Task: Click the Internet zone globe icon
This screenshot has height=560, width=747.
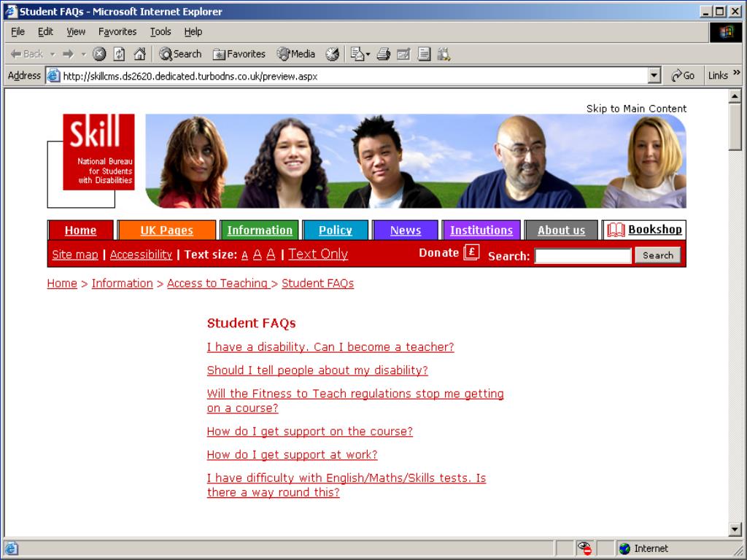Action: (624, 548)
